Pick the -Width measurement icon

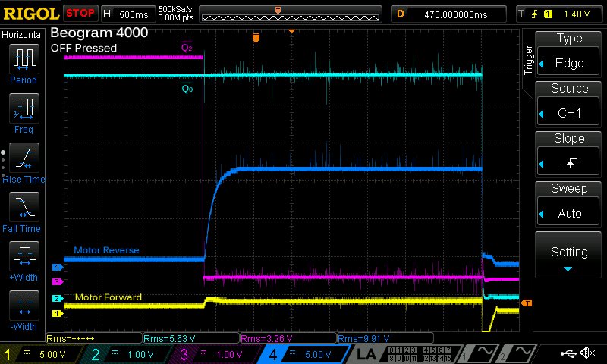[24, 306]
